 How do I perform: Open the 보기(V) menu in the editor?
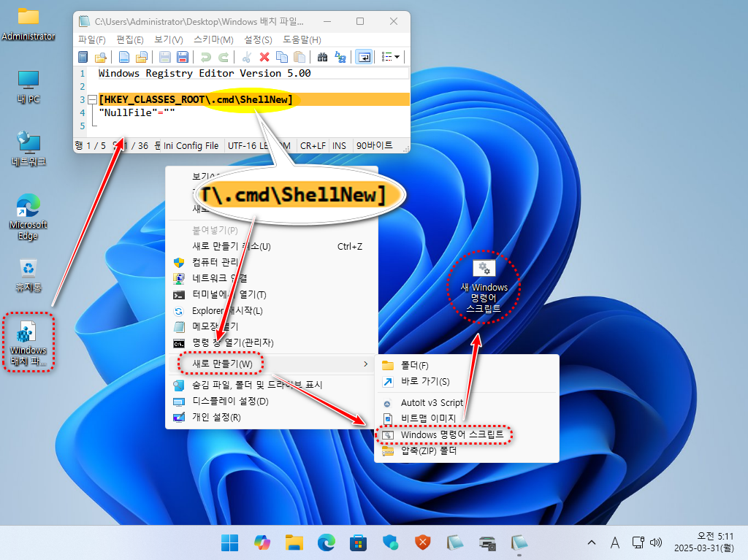(169, 39)
